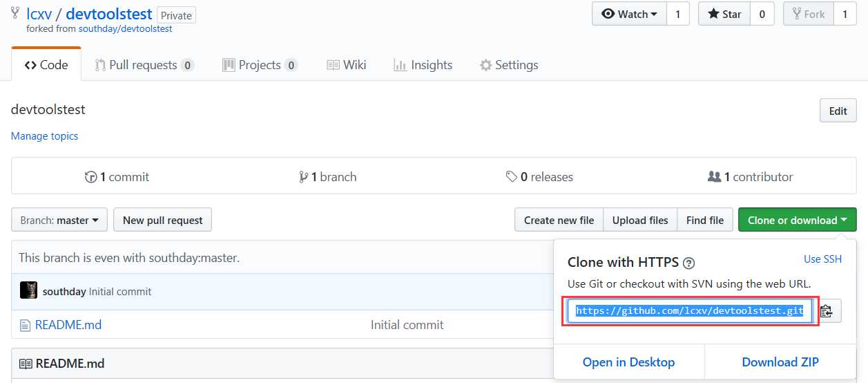The height and width of the screenshot is (383, 868).
Task: Open the southday author link
Action: (64, 292)
